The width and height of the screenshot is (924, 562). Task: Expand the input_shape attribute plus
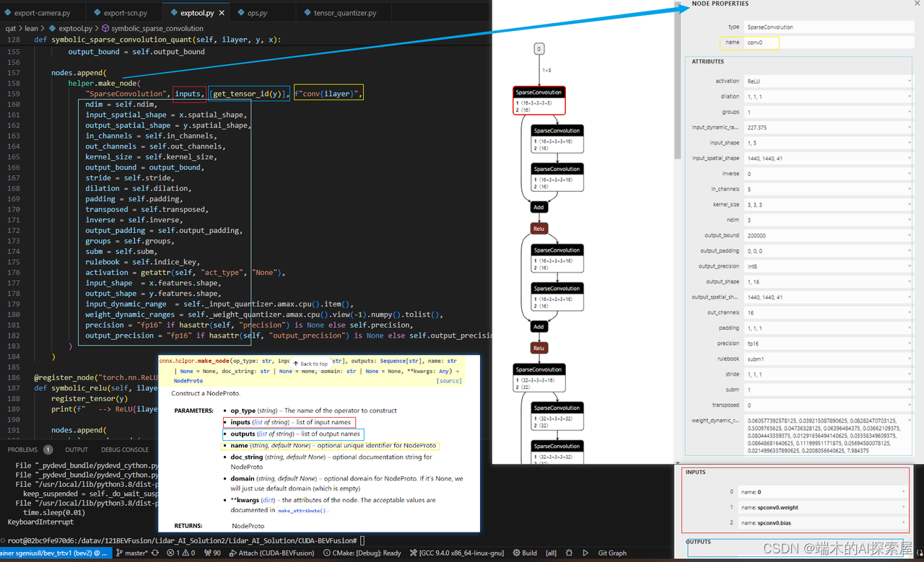click(909, 143)
